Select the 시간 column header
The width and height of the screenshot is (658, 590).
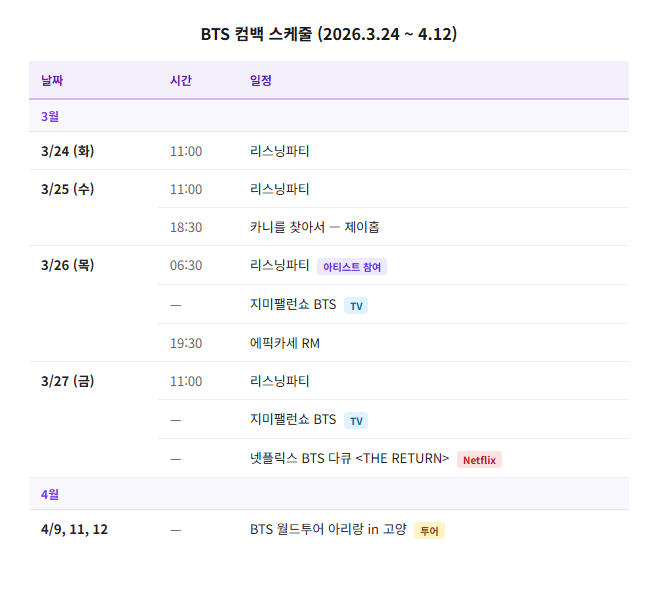point(181,80)
